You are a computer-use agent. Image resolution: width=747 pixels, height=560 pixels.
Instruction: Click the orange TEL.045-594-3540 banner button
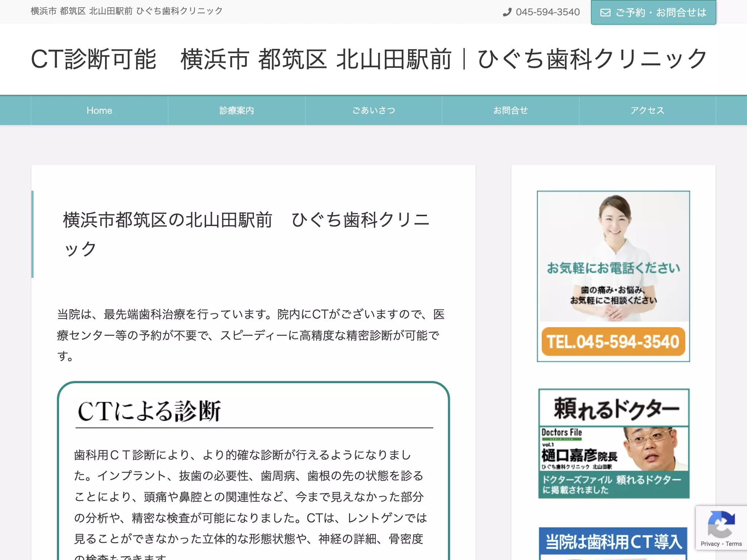613,342
